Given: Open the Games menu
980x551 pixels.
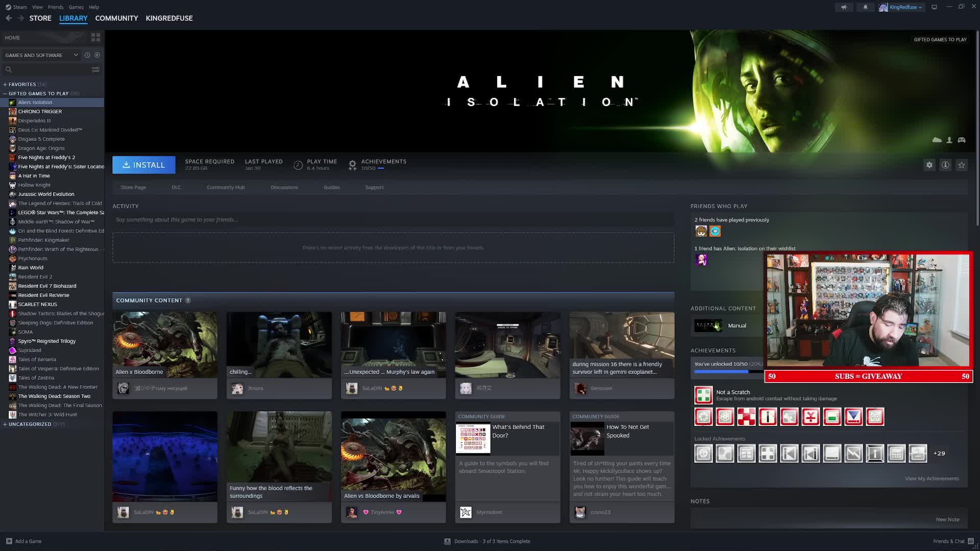Looking at the screenshot, I should click(76, 7).
